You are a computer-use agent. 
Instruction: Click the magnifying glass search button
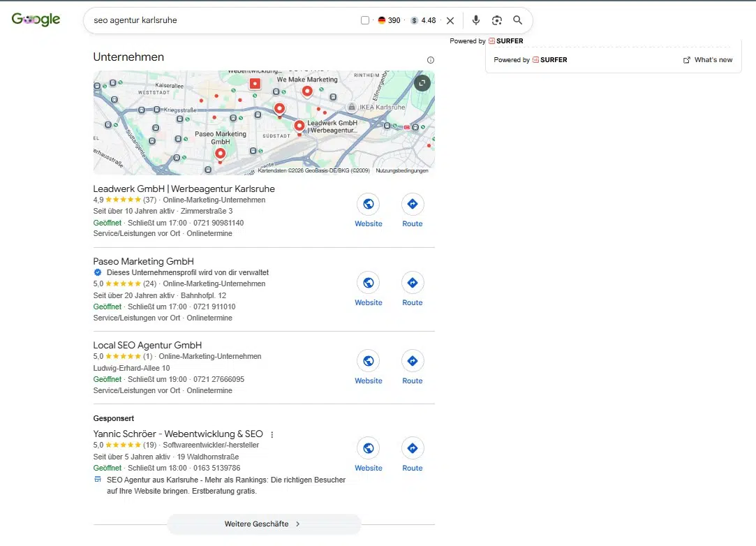point(517,20)
